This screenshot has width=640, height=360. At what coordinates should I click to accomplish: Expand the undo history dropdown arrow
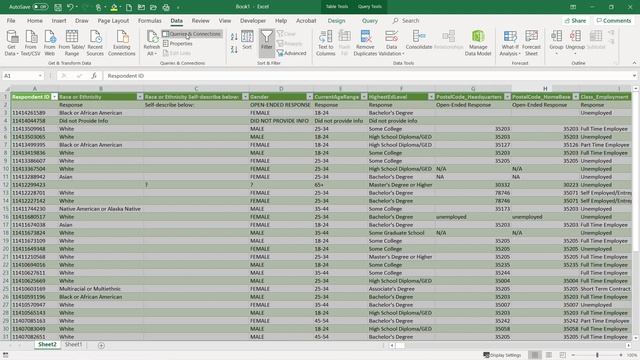tap(76, 7)
